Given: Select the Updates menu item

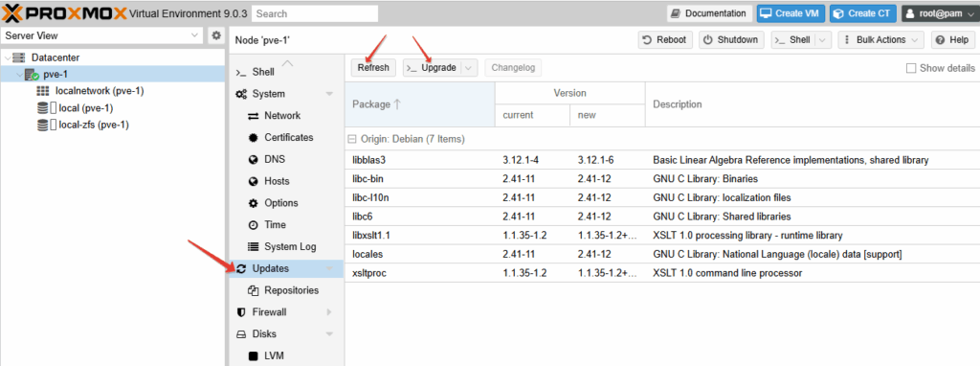Looking at the screenshot, I should (x=286, y=269).
